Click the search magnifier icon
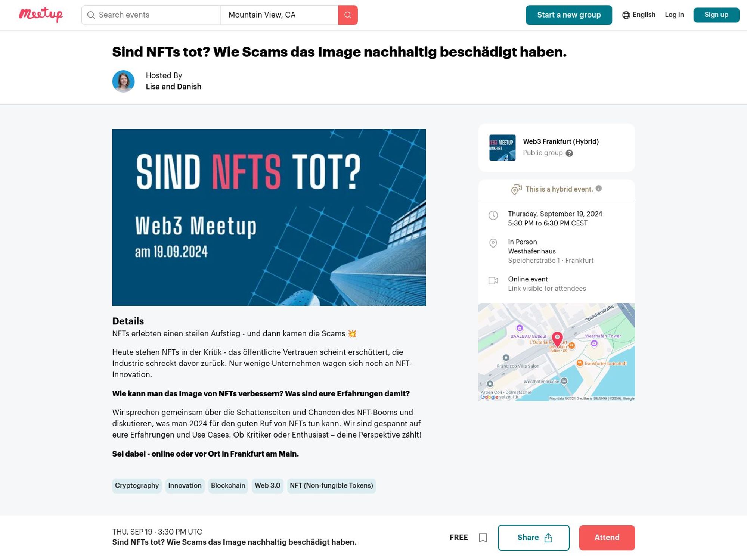 (x=348, y=15)
